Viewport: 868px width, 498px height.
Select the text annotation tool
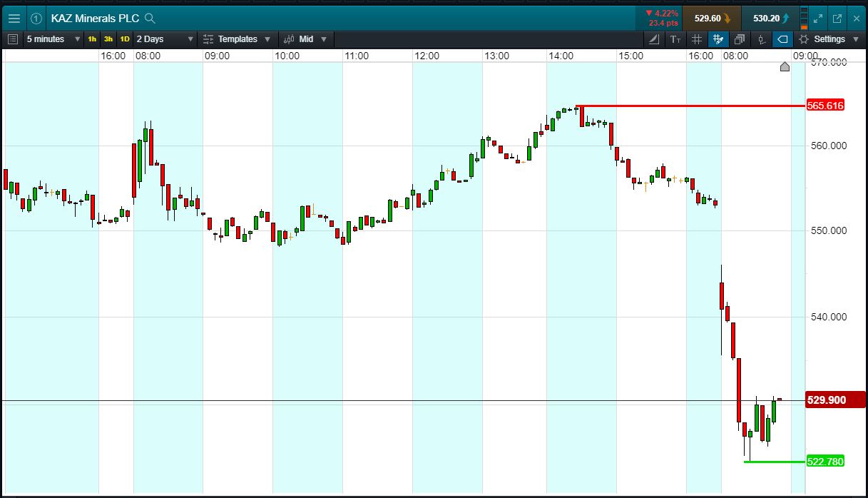pyautogui.click(x=675, y=39)
